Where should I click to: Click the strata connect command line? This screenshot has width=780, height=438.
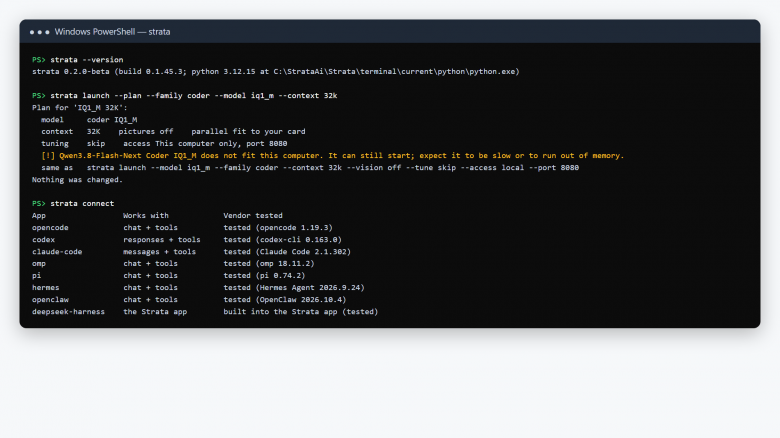[73, 204]
